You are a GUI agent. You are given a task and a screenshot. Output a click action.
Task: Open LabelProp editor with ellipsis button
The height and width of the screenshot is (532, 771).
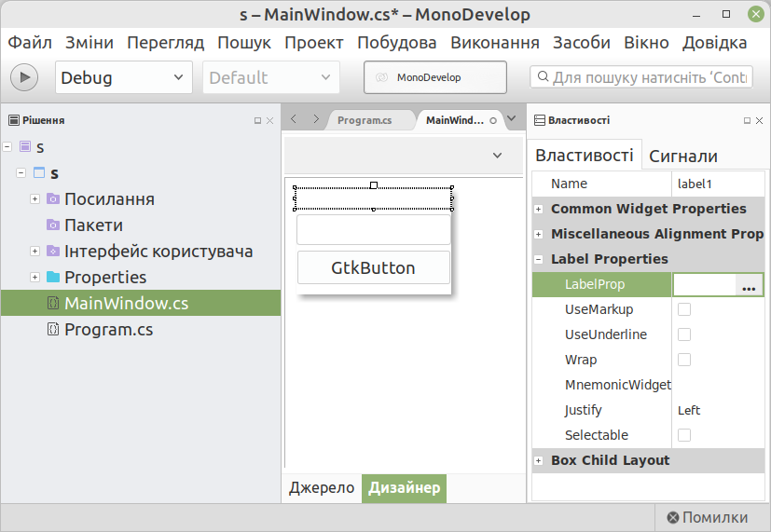pos(749,285)
